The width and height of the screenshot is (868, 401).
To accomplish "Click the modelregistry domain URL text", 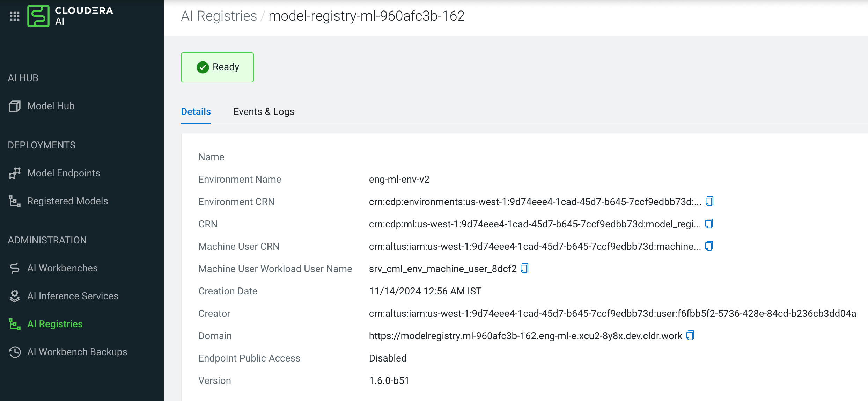I will 525,336.
